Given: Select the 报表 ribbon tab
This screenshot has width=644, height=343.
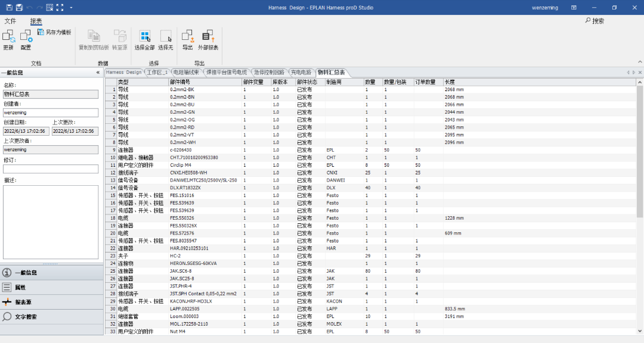Looking at the screenshot, I should tap(36, 21).
